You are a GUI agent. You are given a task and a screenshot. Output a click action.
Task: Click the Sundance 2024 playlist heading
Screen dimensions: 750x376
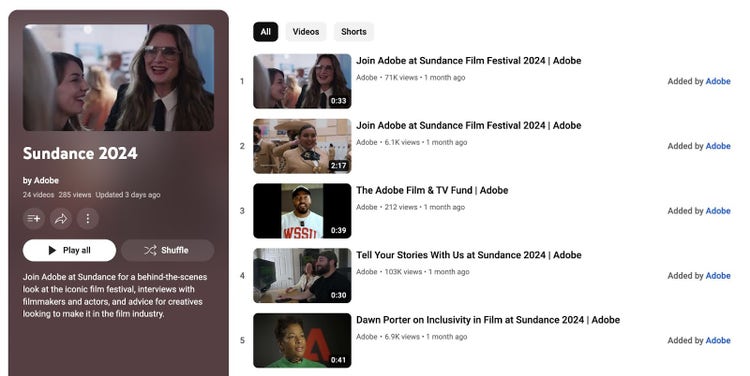pyautogui.click(x=80, y=154)
